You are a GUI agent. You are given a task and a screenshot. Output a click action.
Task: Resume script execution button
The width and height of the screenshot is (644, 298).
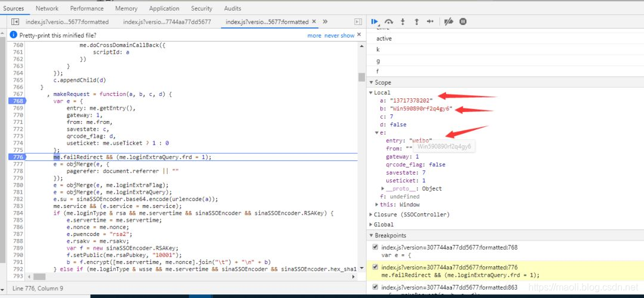(374, 22)
